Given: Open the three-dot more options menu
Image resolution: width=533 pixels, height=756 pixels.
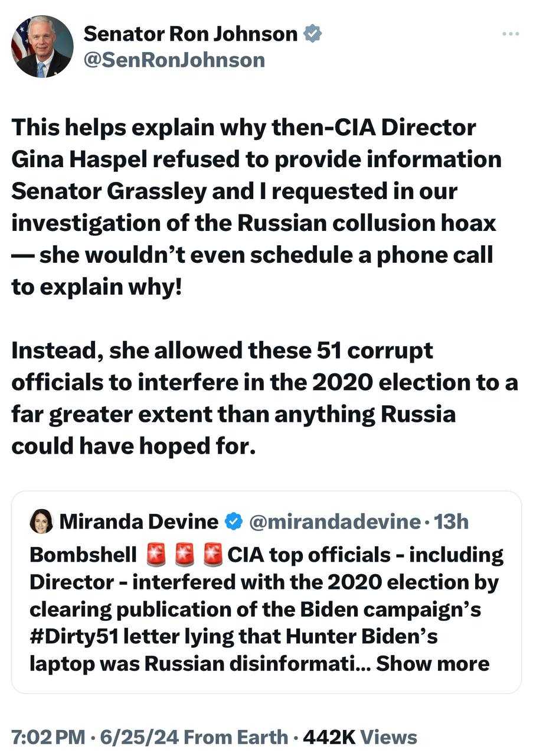Looking at the screenshot, I should (510, 34).
